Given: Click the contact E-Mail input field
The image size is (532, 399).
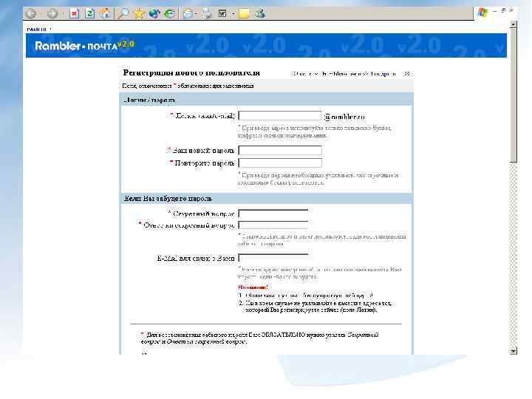Looking at the screenshot, I should (x=273, y=258).
